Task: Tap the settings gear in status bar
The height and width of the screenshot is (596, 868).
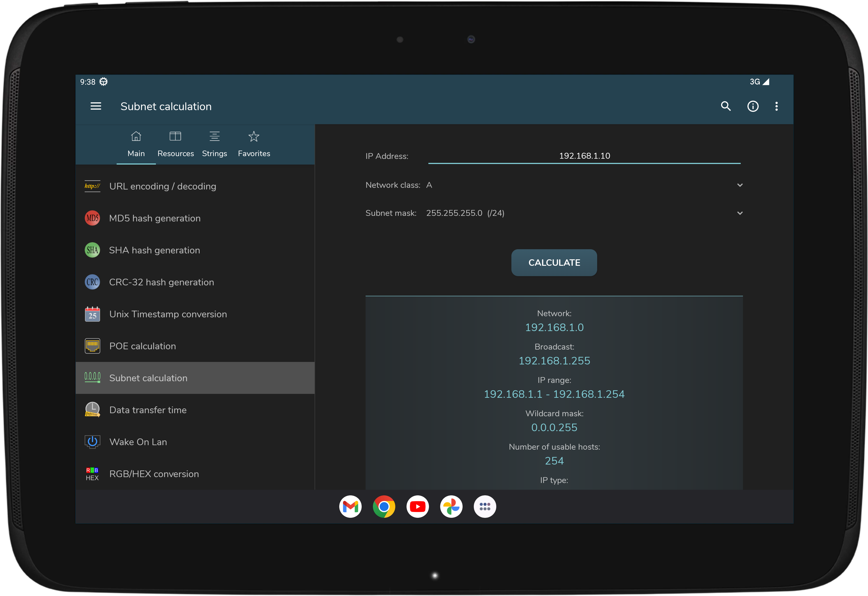Action: pyautogui.click(x=103, y=82)
